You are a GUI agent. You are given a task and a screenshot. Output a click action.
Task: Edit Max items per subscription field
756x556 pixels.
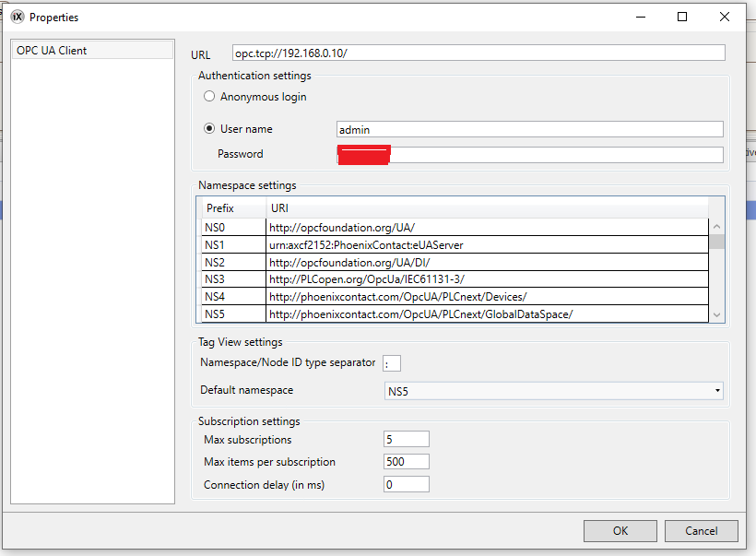pyautogui.click(x=406, y=461)
